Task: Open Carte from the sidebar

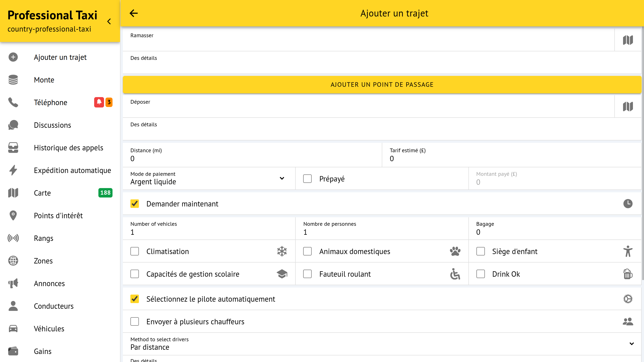Action: (x=42, y=193)
